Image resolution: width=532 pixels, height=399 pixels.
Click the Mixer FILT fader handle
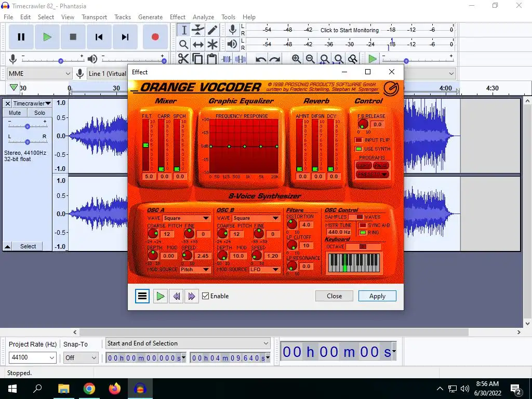pos(145,145)
